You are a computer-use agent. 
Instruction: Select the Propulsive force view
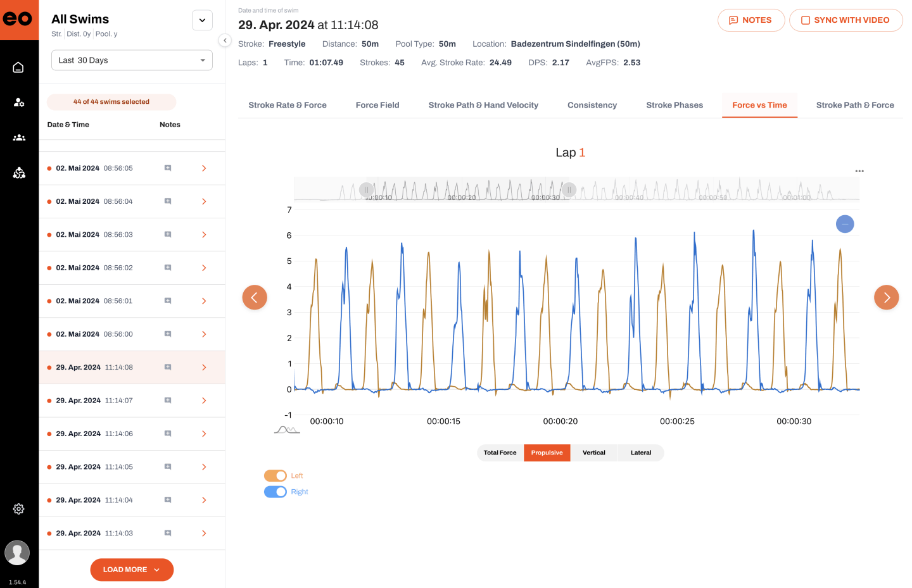click(x=547, y=453)
